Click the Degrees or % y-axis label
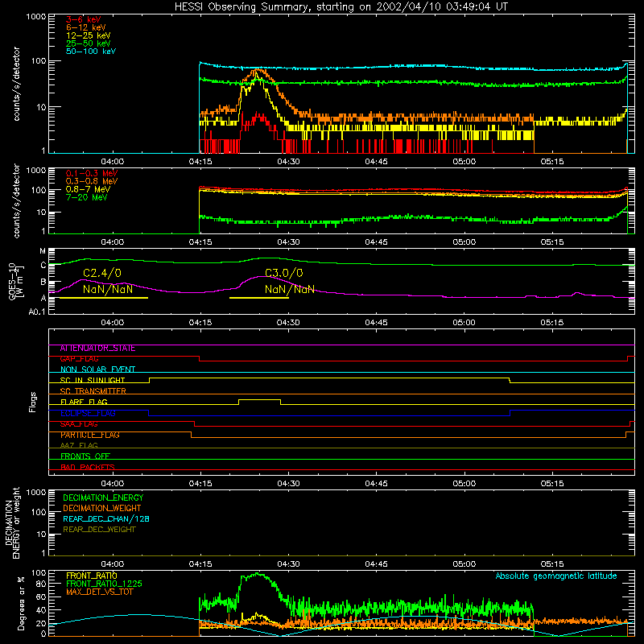The height and width of the screenshot is (644, 644). (x=21, y=603)
